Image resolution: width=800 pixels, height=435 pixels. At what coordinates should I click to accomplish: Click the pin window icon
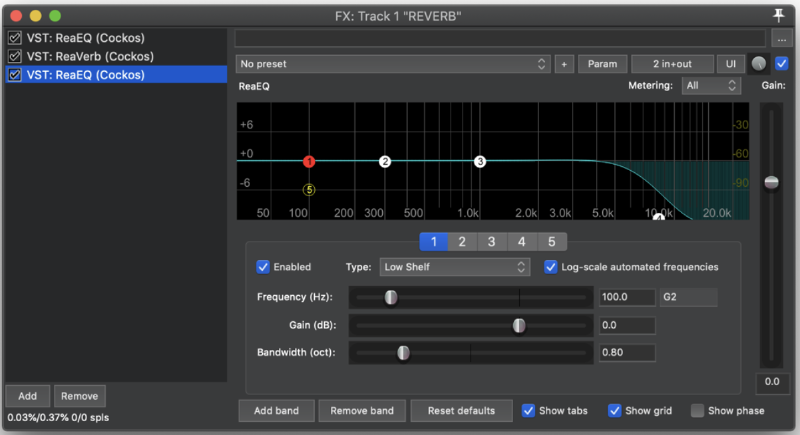[x=779, y=16]
